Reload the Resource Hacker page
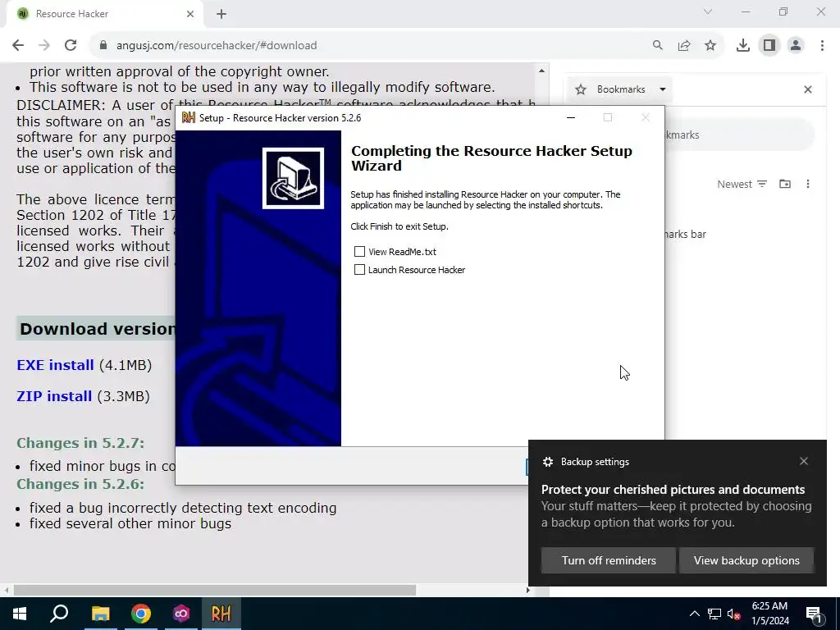 pyautogui.click(x=71, y=46)
